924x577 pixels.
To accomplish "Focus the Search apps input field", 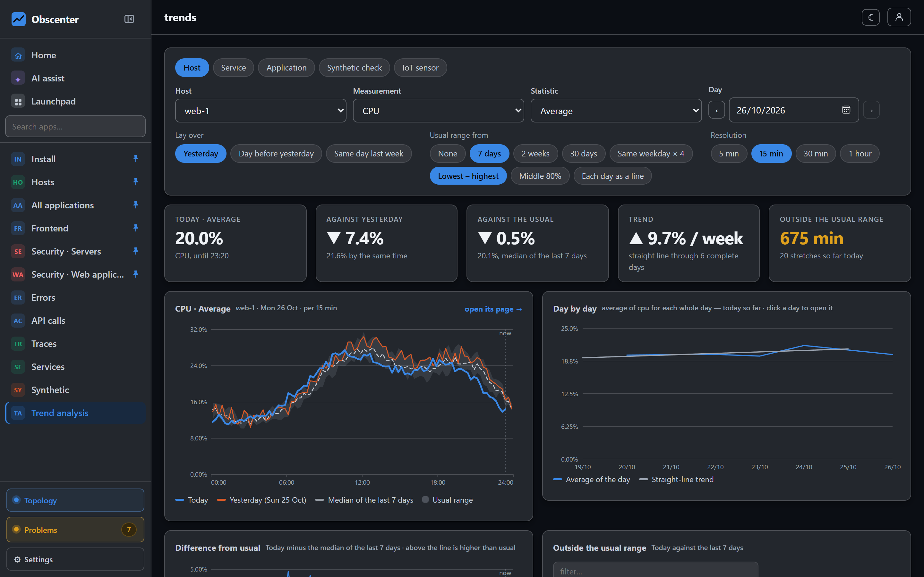I will (75, 126).
